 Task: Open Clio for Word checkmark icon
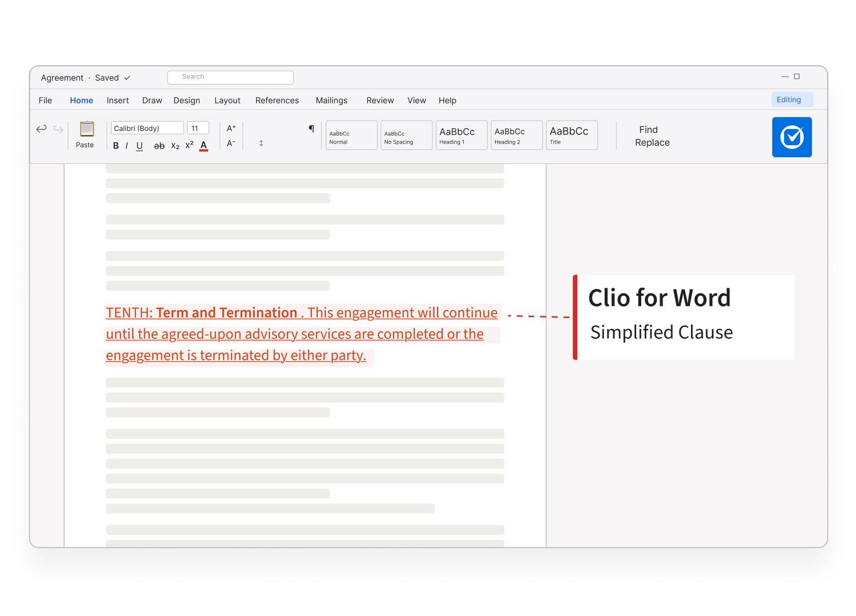pos(792,137)
